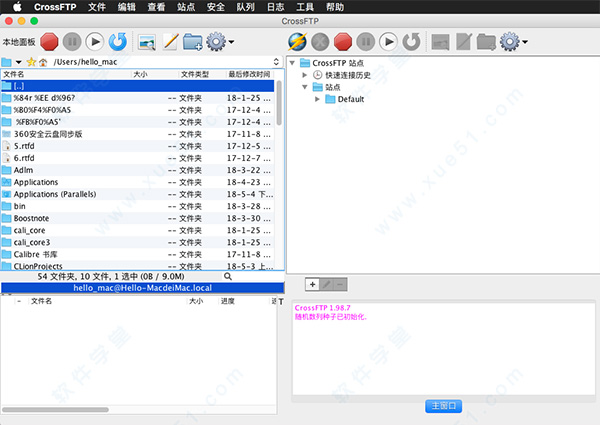The height and width of the screenshot is (425, 600).
Task: Open remote gear dropdown arrow
Action: click(525, 42)
